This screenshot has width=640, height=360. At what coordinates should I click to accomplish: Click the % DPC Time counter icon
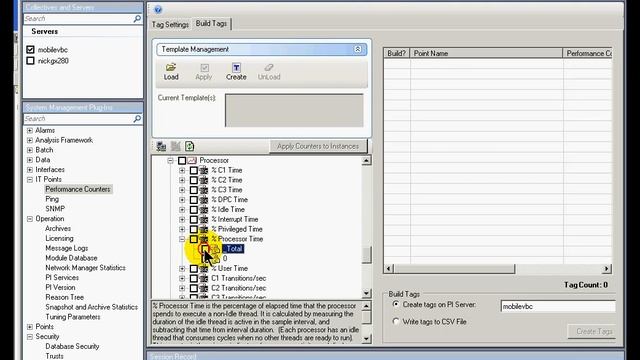204,200
